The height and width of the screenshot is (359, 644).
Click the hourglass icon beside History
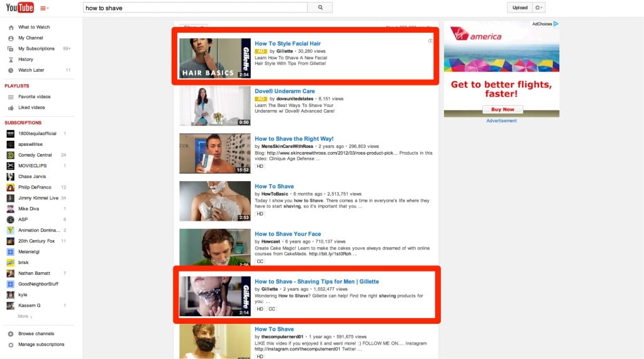coord(11,60)
